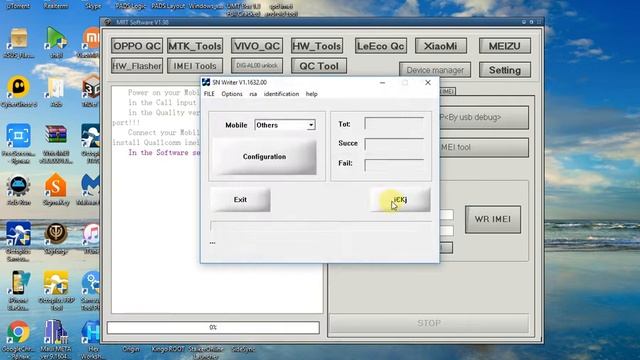Screen dimensions: 640x360
Task: Minimize the SN Writer window
Action: (x=382, y=82)
